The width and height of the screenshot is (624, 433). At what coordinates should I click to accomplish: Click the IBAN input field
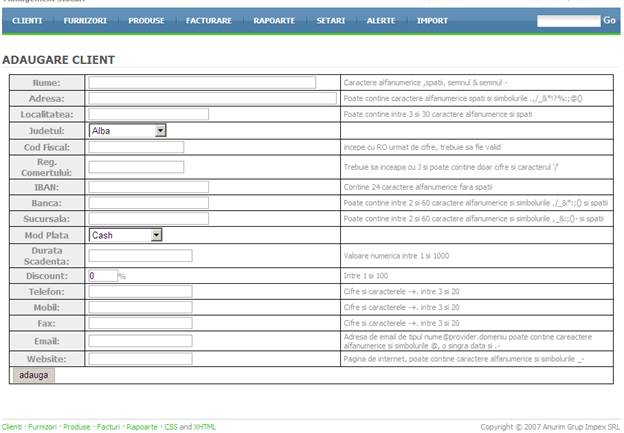[148, 187]
